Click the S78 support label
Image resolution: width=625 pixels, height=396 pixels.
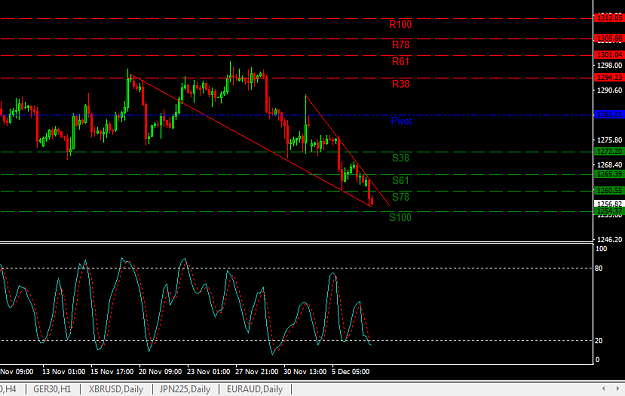coord(401,197)
